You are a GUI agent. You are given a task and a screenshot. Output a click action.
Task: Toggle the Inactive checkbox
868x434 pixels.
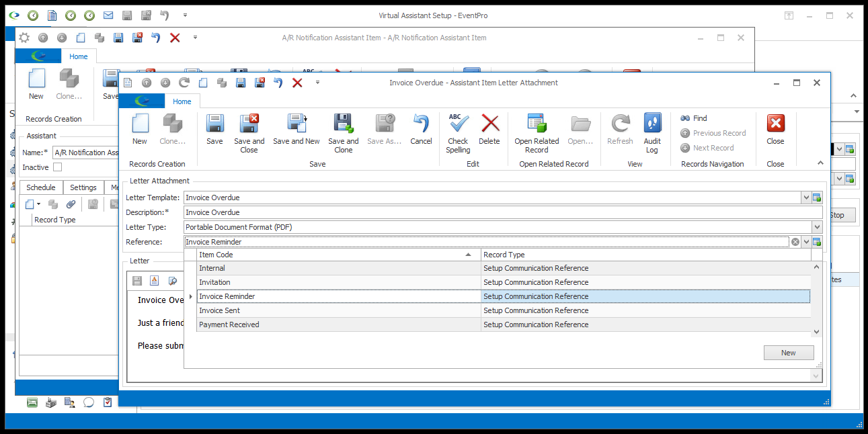pyautogui.click(x=57, y=167)
